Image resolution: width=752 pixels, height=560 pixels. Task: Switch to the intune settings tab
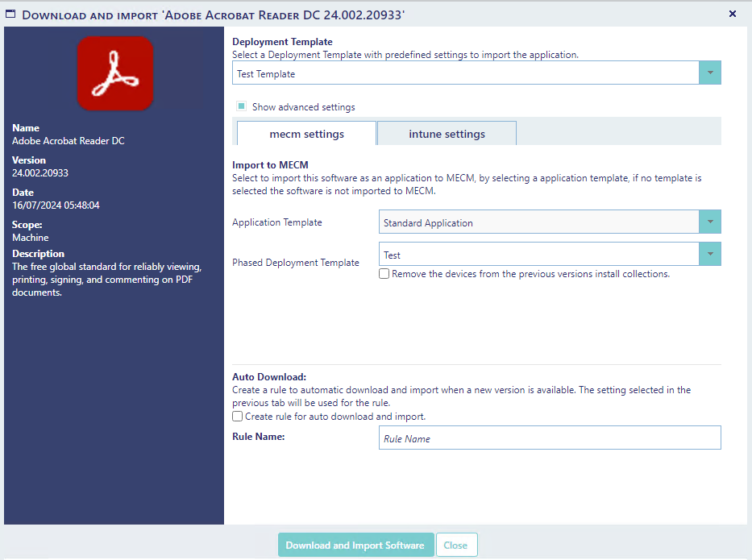[447, 134]
